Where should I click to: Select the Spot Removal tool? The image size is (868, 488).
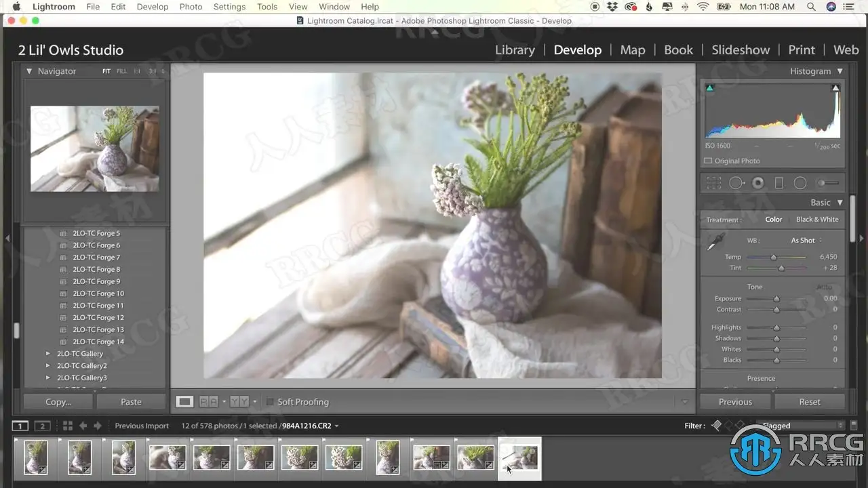pos(736,183)
